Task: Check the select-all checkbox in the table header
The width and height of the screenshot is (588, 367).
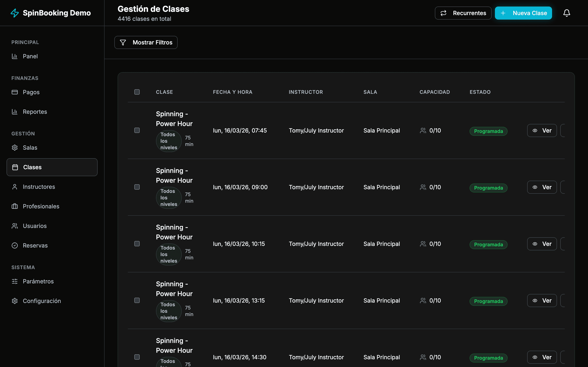Action: 137,92
